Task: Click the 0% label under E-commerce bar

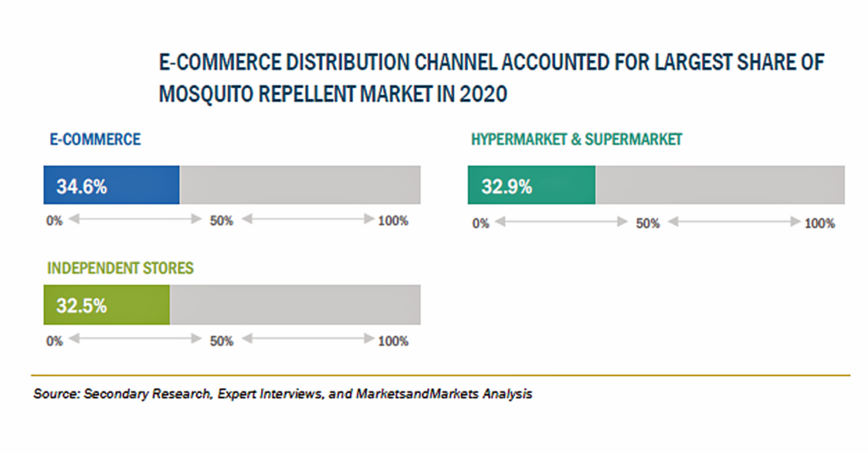Action: (54, 220)
